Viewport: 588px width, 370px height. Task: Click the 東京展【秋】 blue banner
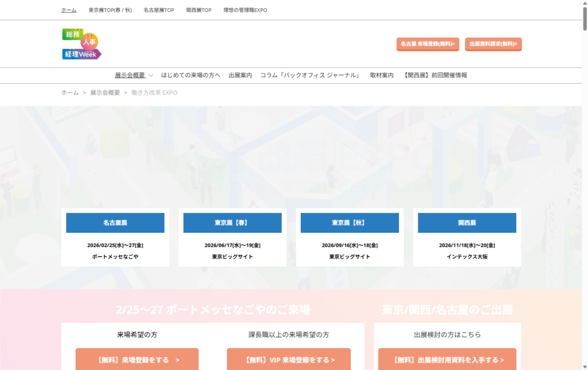tap(349, 223)
